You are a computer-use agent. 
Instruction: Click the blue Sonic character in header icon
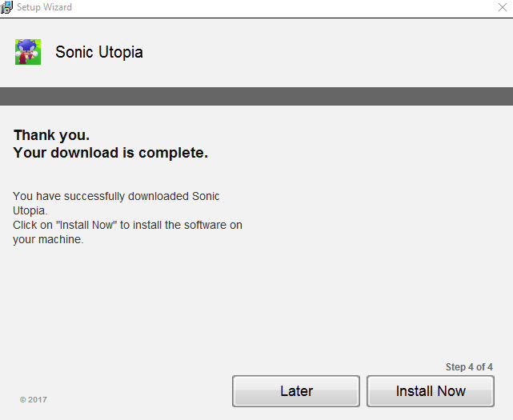pos(27,47)
